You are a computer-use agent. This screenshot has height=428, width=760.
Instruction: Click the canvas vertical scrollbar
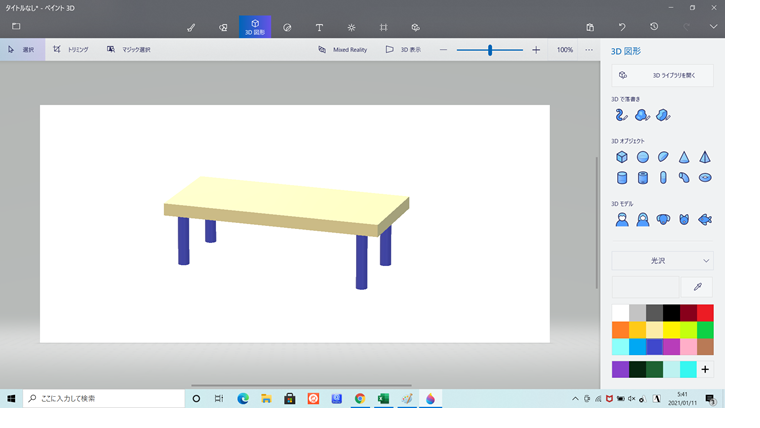click(597, 223)
